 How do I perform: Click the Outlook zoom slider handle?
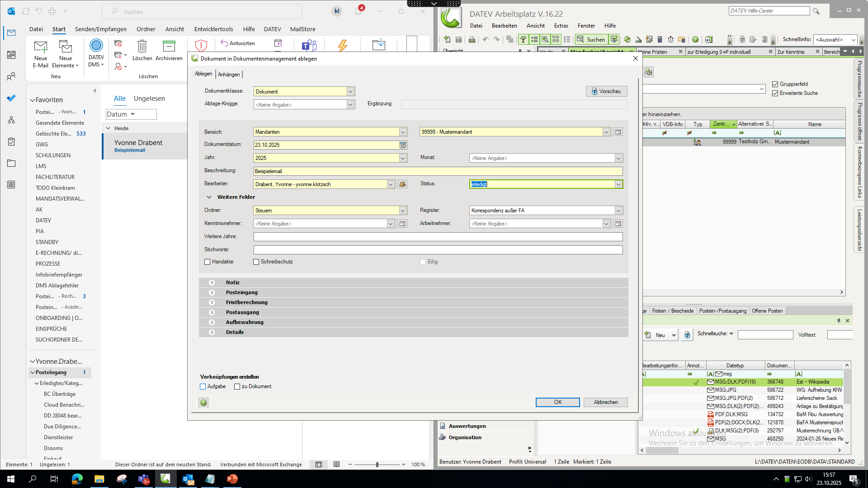tap(377, 465)
